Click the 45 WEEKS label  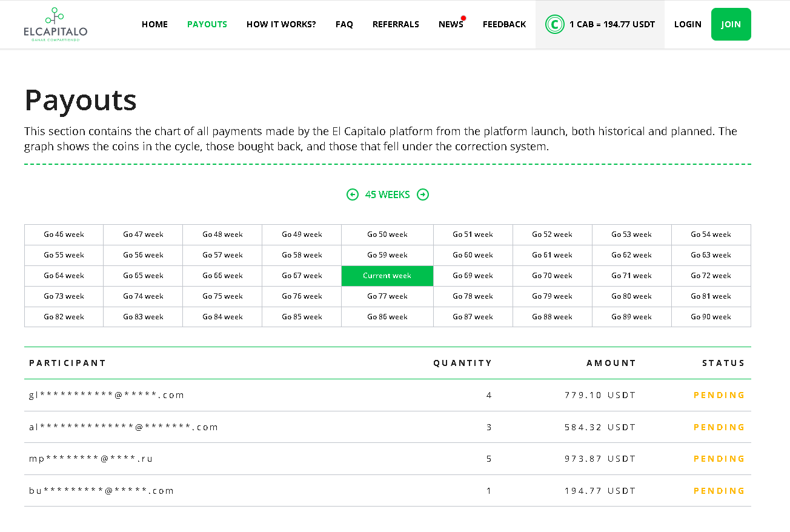click(x=388, y=195)
